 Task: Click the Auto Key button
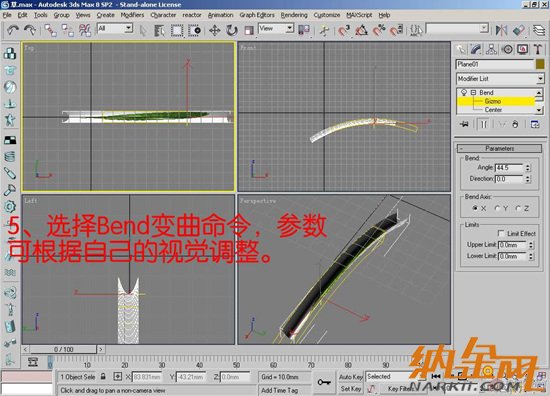point(350,376)
